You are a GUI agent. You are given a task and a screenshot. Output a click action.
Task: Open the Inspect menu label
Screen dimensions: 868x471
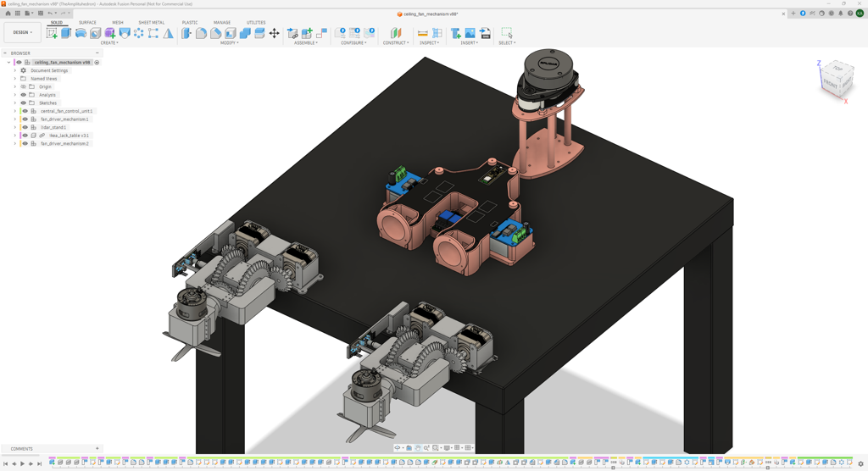click(429, 42)
